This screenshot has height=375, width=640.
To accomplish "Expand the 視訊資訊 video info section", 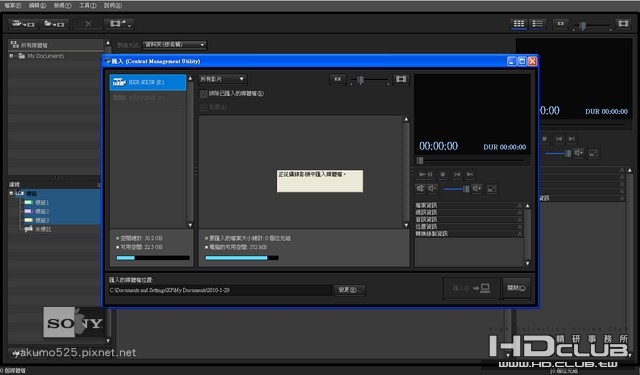I will pos(469,213).
